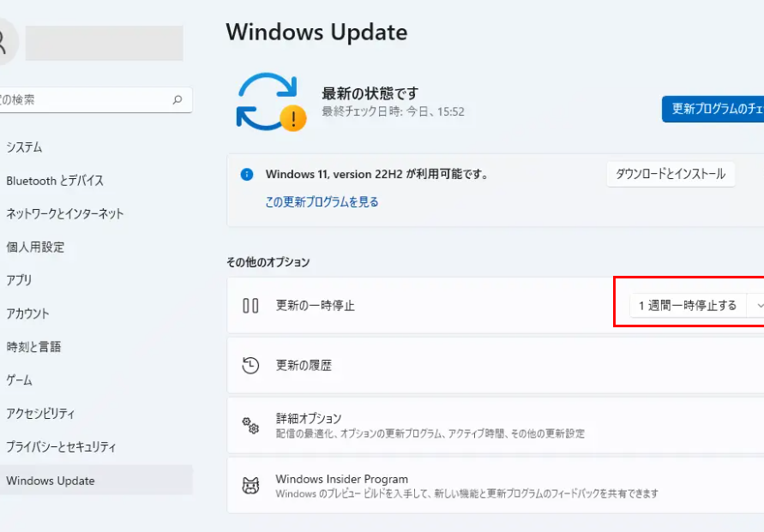Click the chevron on the pause duration selector
This screenshot has width=764, height=532.
point(758,305)
